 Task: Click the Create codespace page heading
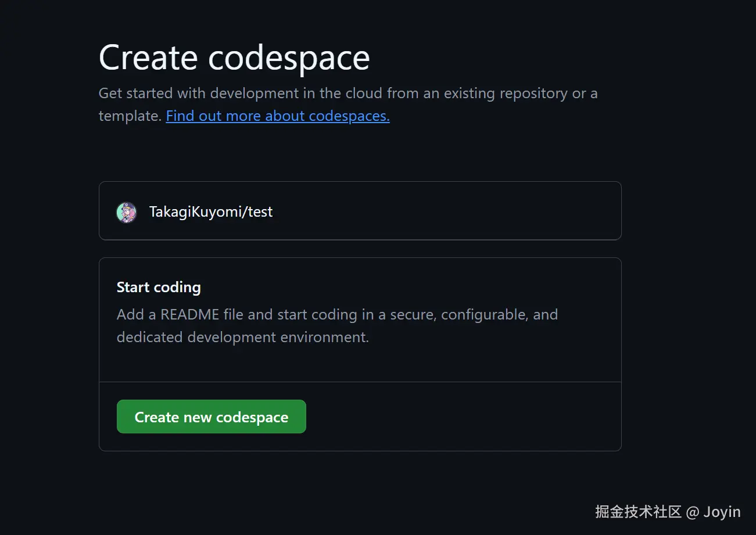click(234, 58)
